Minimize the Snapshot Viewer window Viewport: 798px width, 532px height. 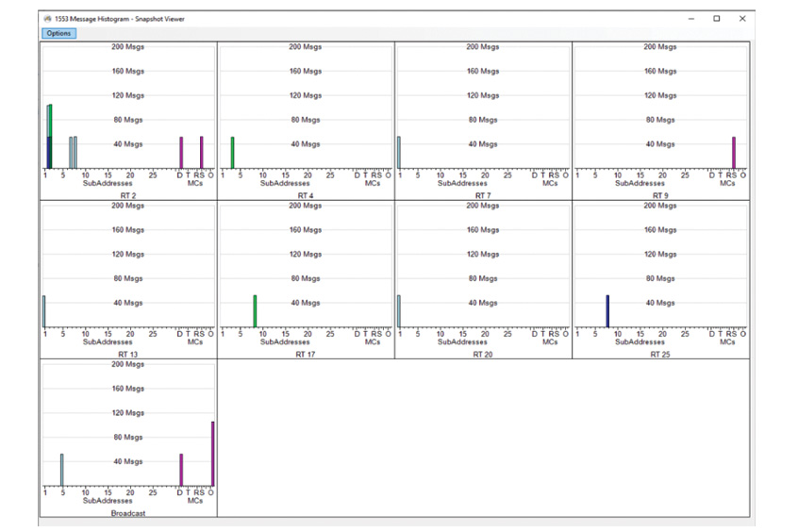pos(691,18)
